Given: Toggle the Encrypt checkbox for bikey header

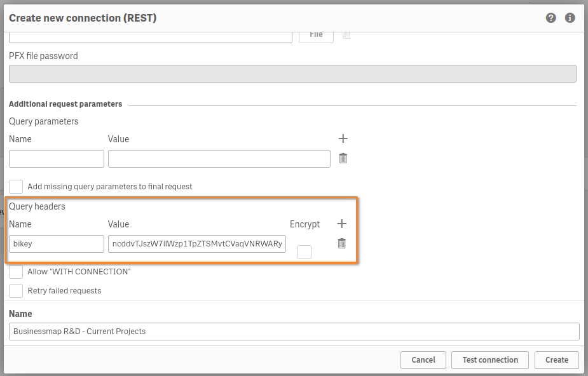Looking at the screenshot, I should (304, 252).
